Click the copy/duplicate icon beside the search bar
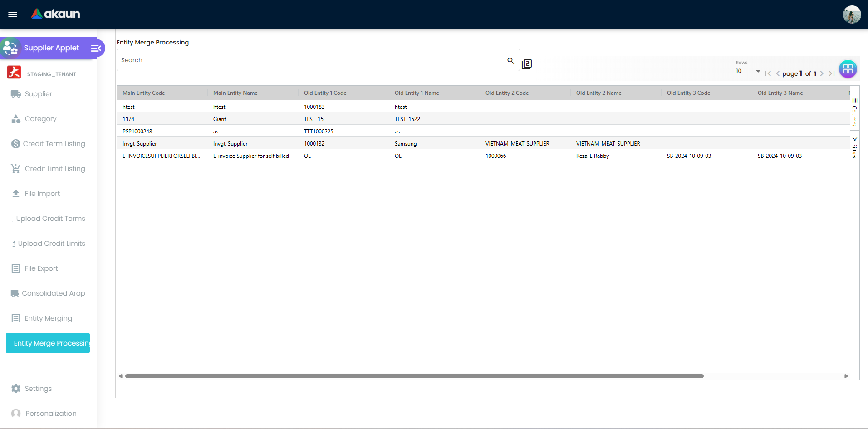 click(526, 64)
